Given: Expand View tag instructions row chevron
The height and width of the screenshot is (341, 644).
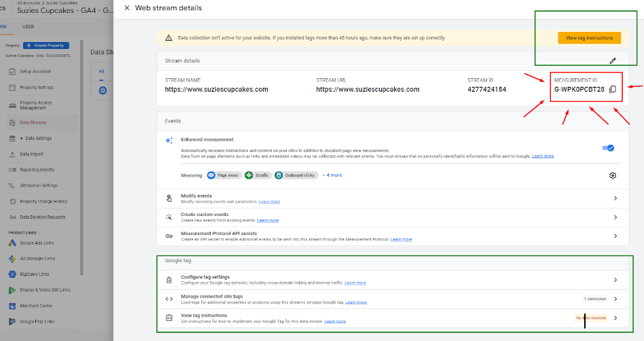Looking at the screenshot, I should 615,318.
